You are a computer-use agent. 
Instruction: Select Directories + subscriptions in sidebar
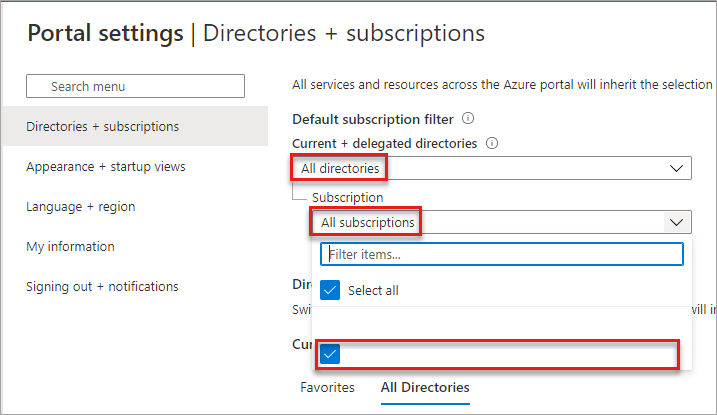click(x=103, y=127)
